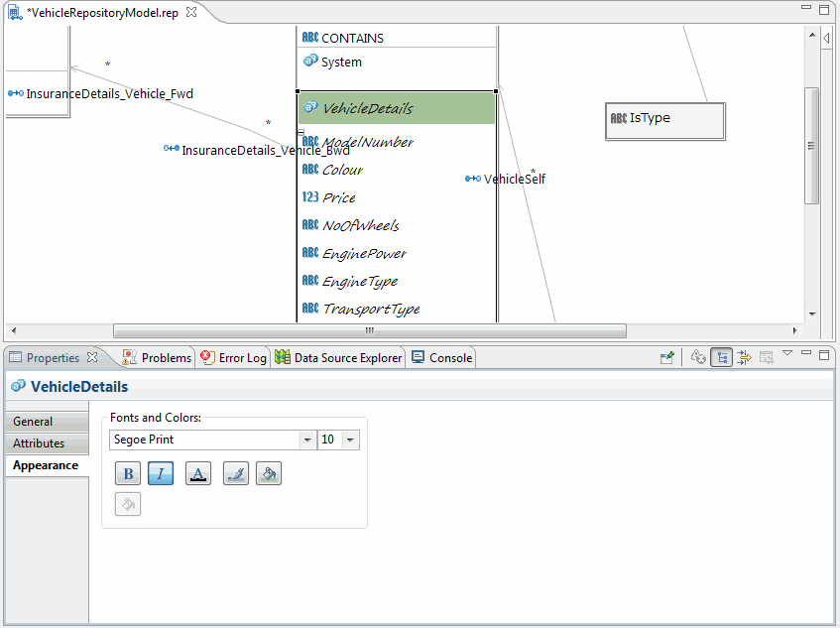Image resolution: width=840 pixels, height=628 pixels.
Task: Click the scroll up arrow of the diagram
Action: 812,35
